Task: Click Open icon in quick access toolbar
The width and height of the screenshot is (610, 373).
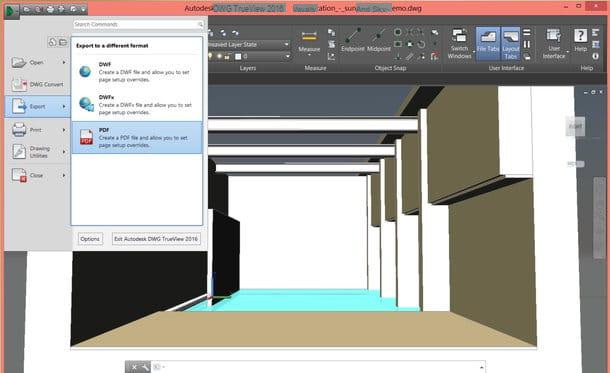Action: [27, 9]
